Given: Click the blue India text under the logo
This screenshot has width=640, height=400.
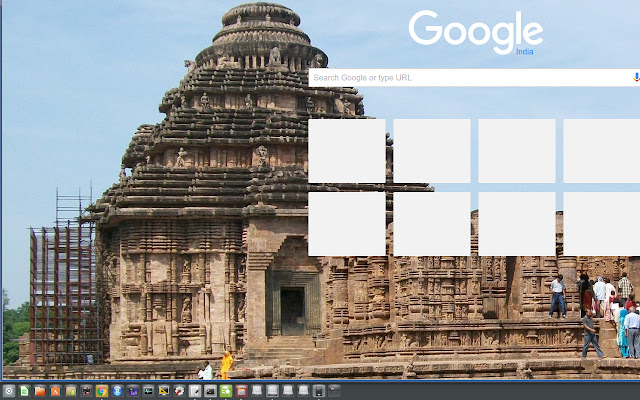Looking at the screenshot, I should tap(524, 52).
